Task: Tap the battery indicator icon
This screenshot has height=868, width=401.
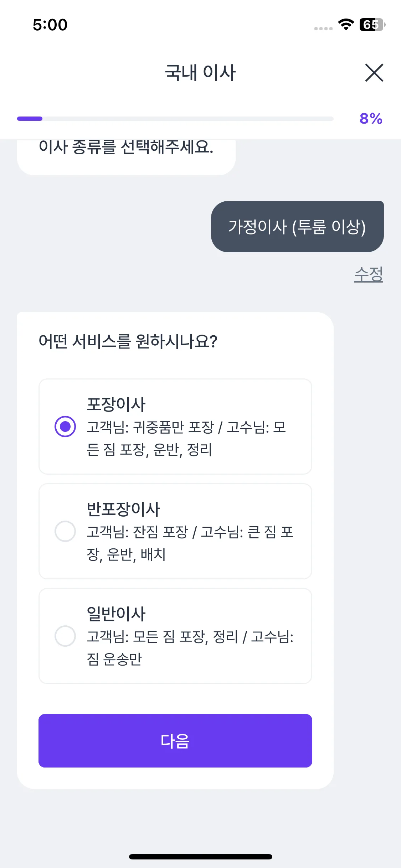Action: pos(372,24)
